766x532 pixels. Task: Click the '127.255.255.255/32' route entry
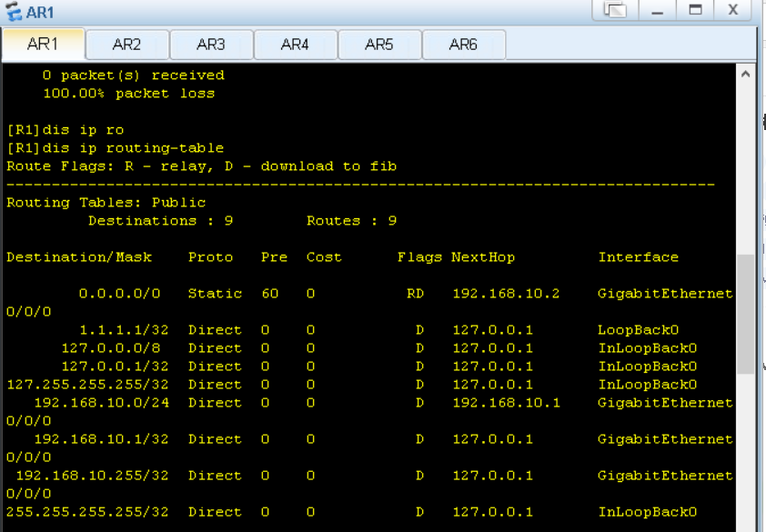coord(87,385)
